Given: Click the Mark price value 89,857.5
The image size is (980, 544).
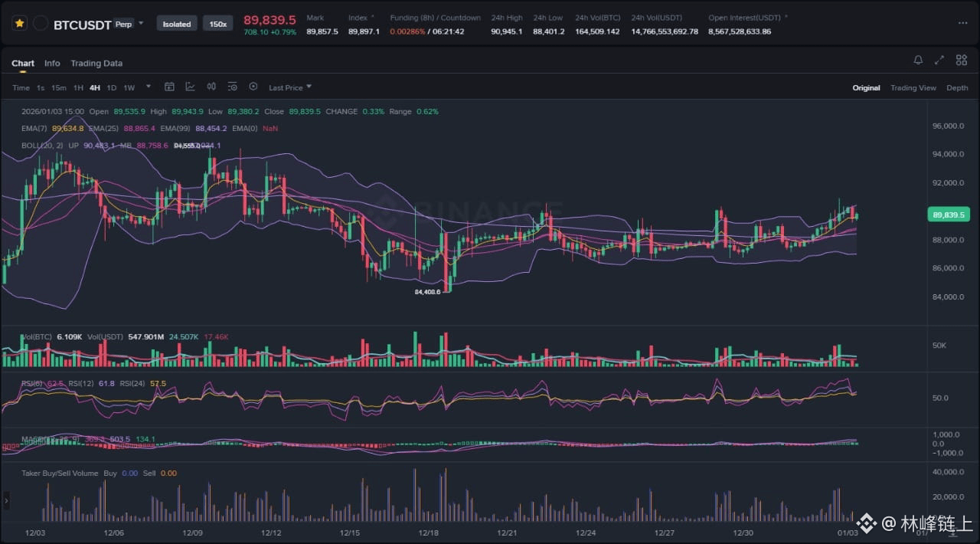Looking at the screenshot, I should coord(322,32).
